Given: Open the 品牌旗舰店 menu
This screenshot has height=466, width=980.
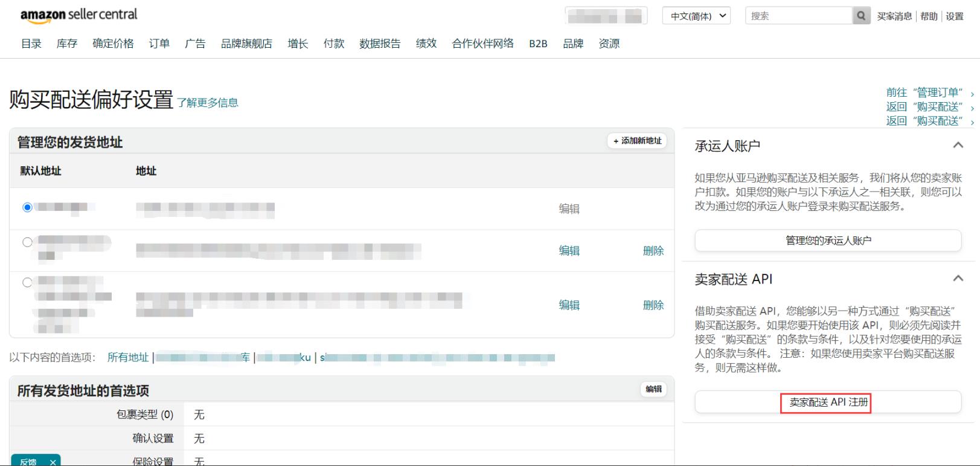Looking at the screenshot, I should click(246, 44).
